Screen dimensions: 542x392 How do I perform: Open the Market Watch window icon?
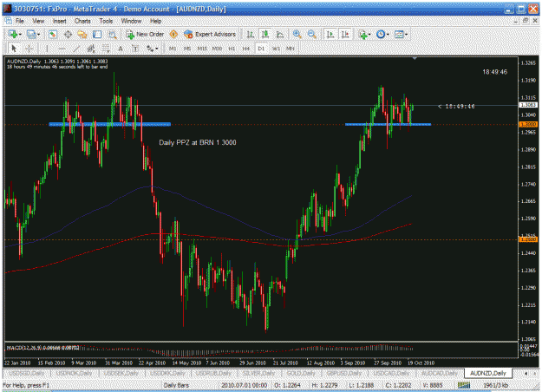click(x=53, y=34)
